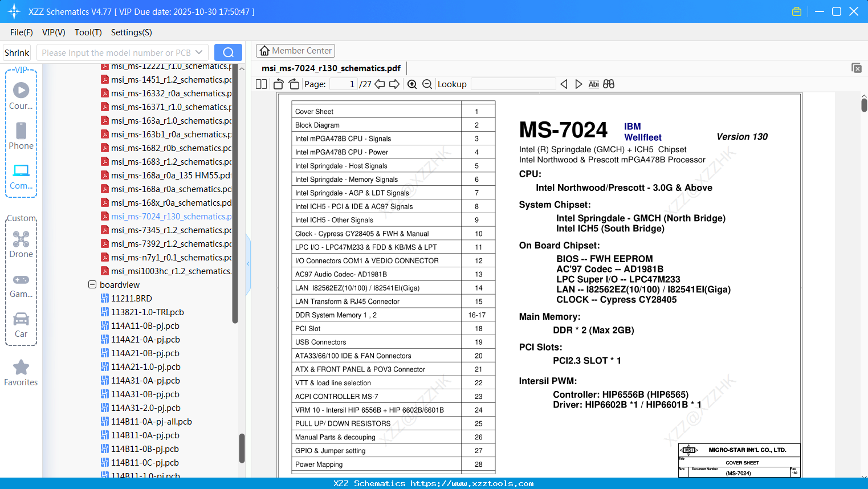Open msi_ms-16371_r1.0_schematics file
This screenshot has height=489, width=868.
[x=166, y=107]
